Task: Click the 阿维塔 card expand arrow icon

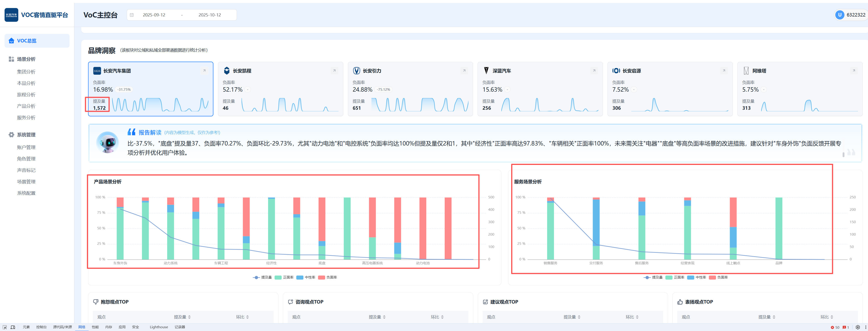Action: tap(854, 71)
